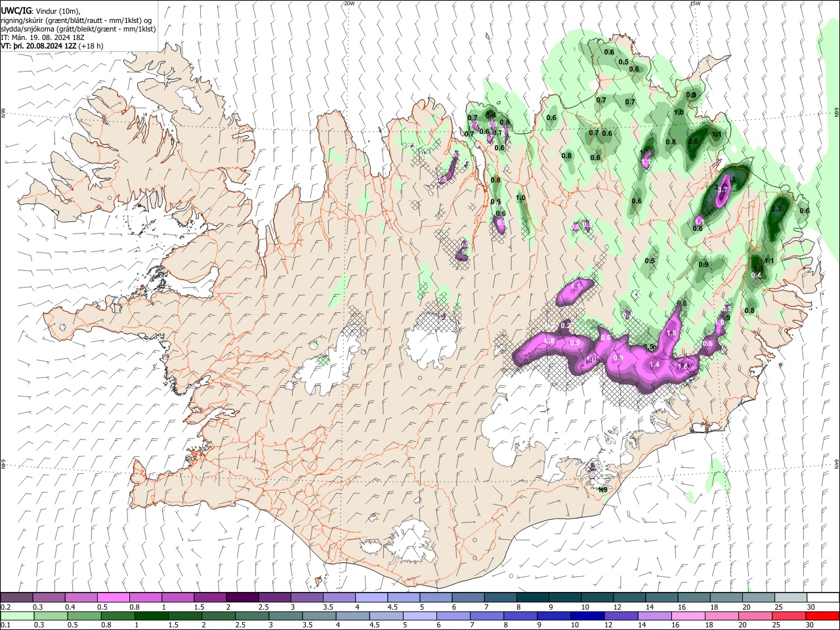The width and height of the screenshot is (840, 630).
Task: Pick the lilac rain swatch between 14 and 16
Action: click(x=654, y=616)
